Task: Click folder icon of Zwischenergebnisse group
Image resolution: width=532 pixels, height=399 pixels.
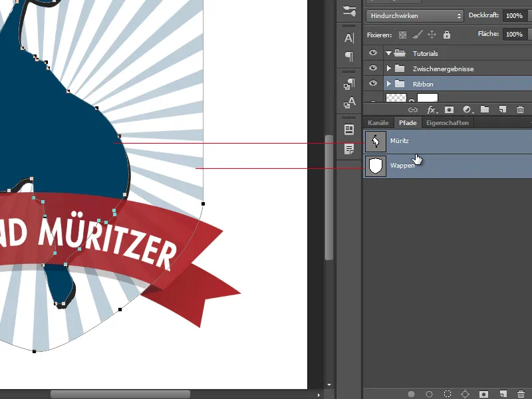Action: click(x=400, y=68)
